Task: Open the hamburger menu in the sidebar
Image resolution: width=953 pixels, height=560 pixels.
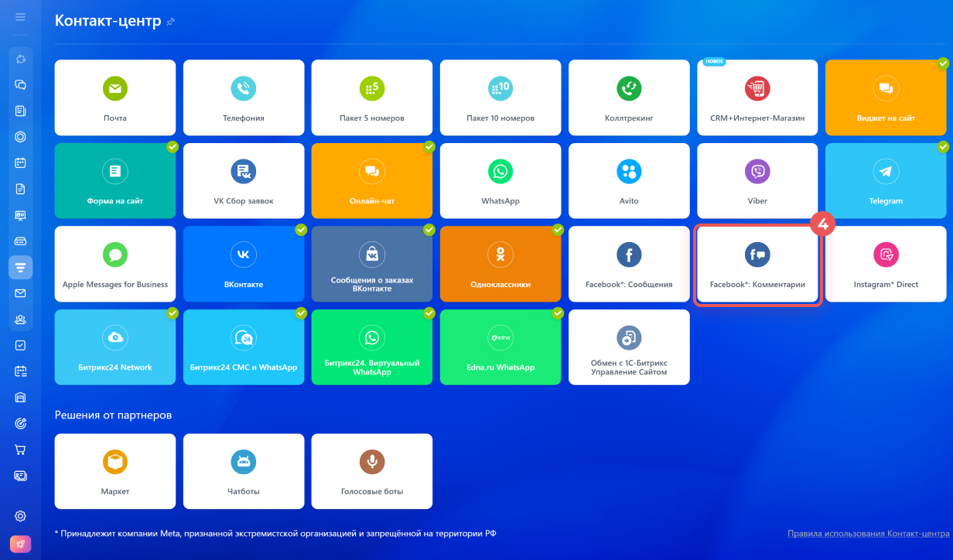Action: tap(20, 16)
